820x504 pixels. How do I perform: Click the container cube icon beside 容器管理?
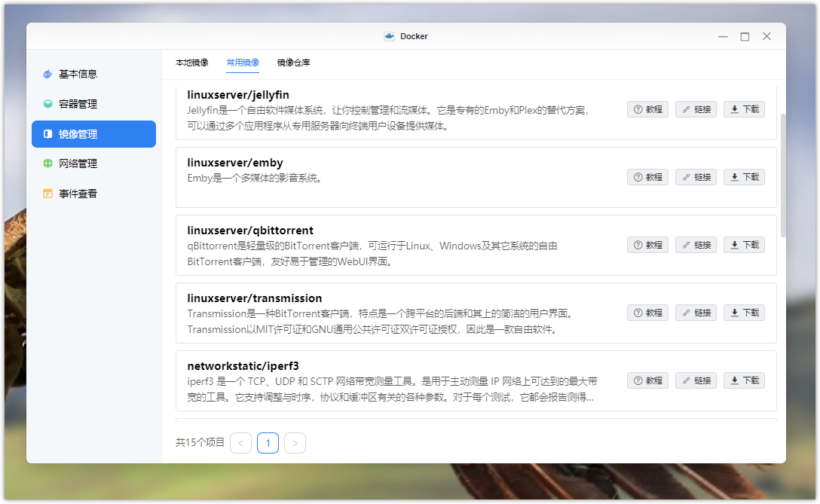(47, 104)
